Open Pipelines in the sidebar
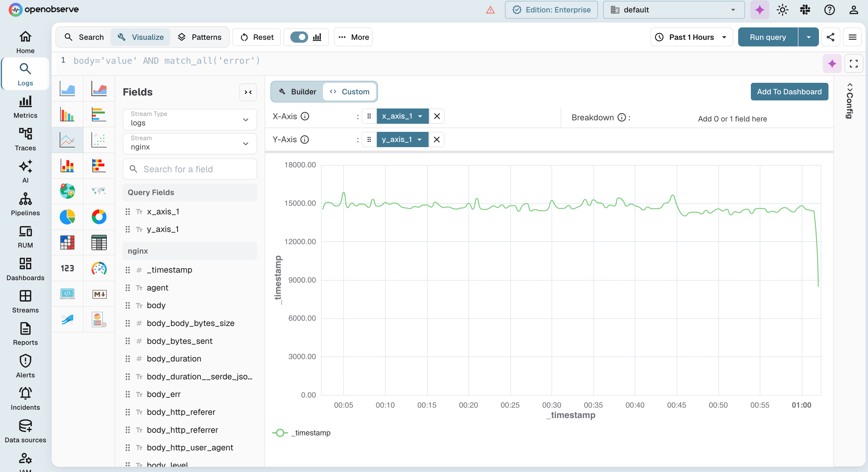 (25, 205)
